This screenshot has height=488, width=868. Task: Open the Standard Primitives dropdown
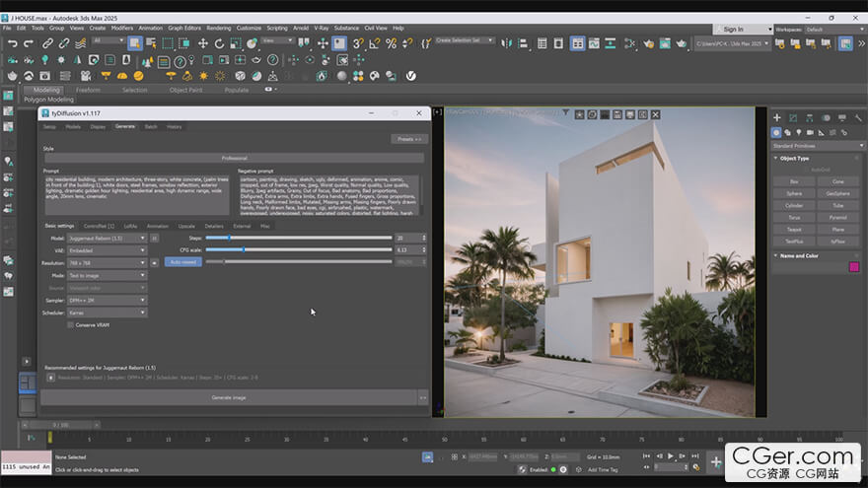[815, 146]
